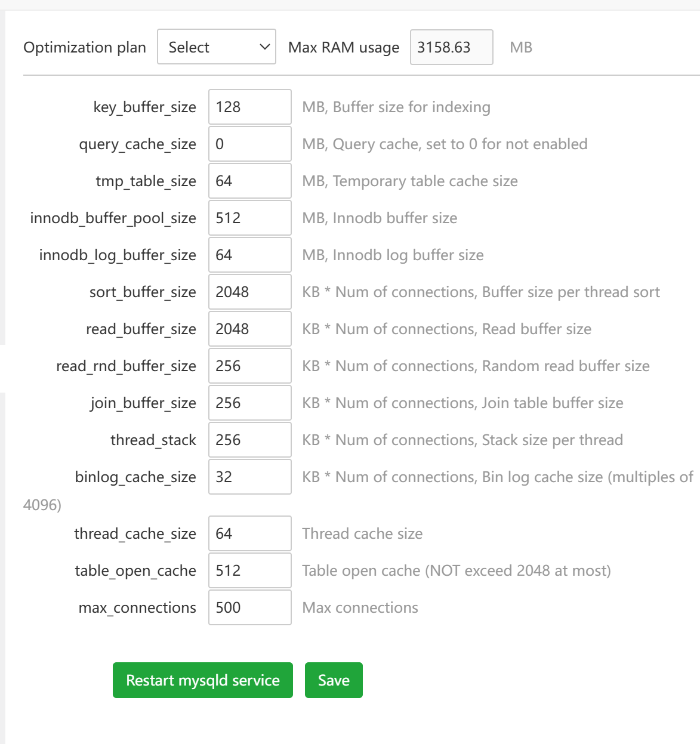Click the Optimization plan label
The height and width of the screenshot is (744, 700).
pyautogui.click(x=84, y=47)
